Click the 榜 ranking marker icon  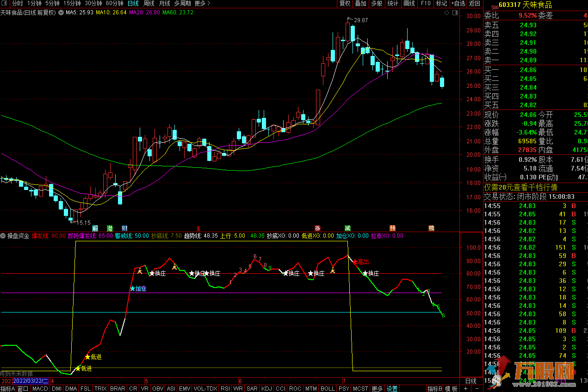(x=431, y=228)
